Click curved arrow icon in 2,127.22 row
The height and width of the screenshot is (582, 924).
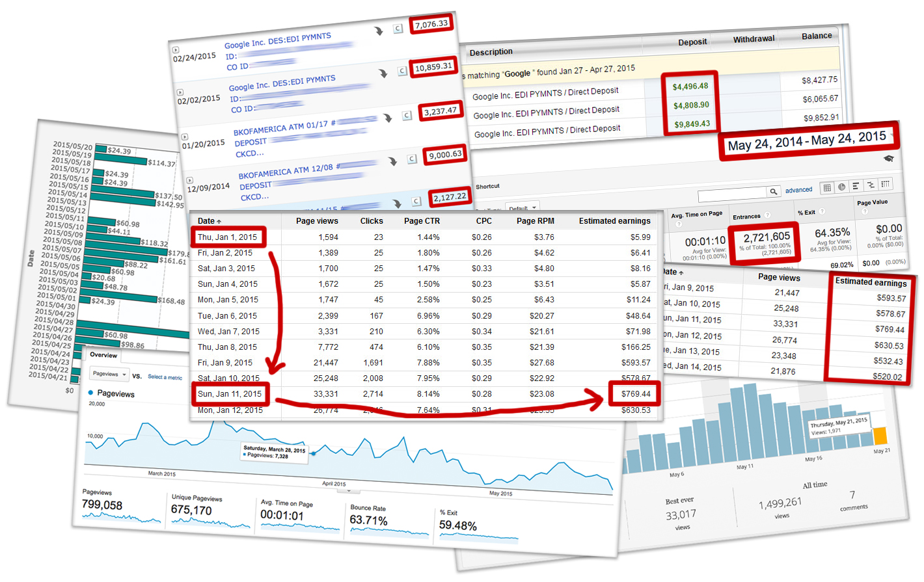click(398, 203)
